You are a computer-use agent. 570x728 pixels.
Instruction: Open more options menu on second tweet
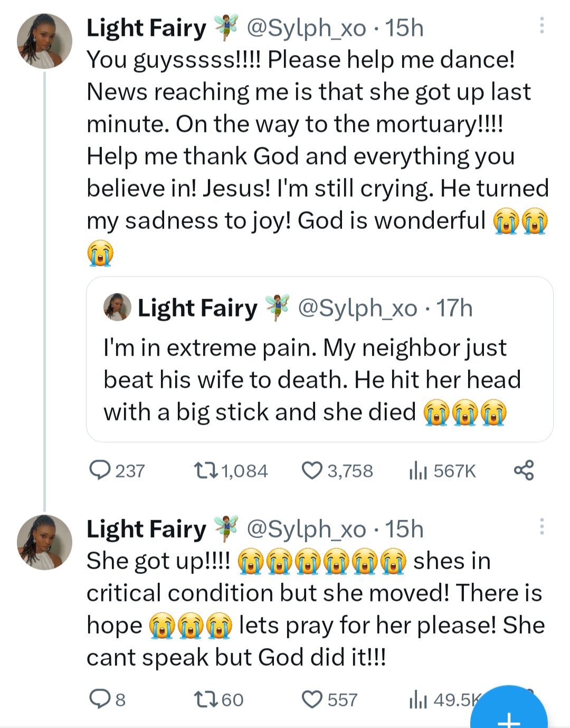tap(541, 526)
